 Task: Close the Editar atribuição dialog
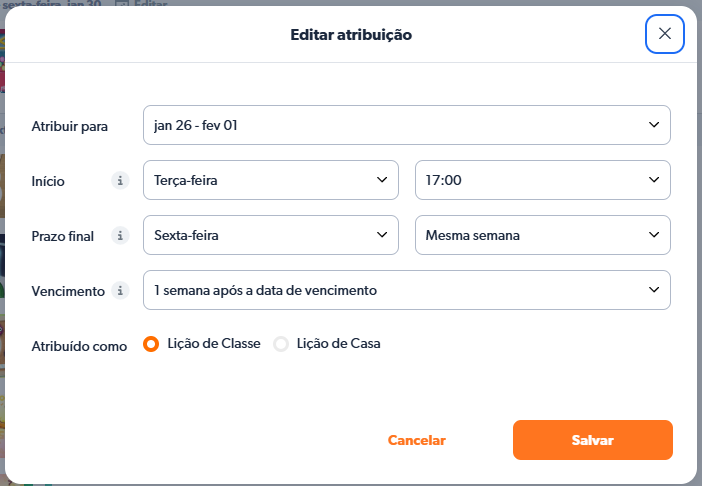(665, 34)
